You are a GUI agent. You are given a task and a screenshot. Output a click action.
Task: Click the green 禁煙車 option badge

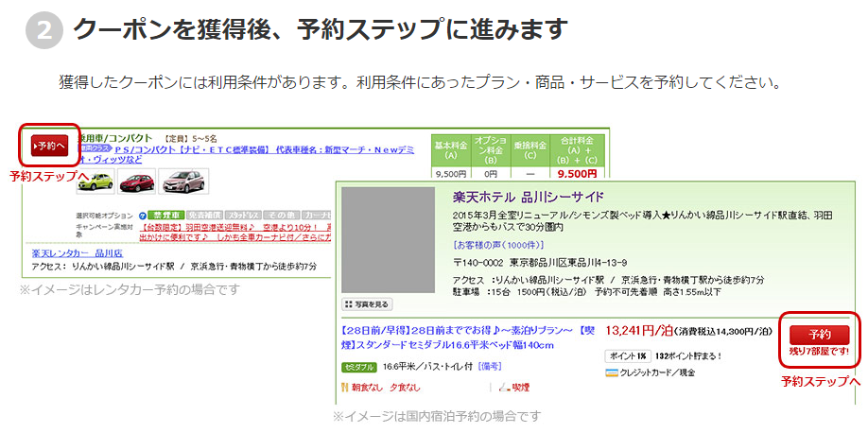165,216
